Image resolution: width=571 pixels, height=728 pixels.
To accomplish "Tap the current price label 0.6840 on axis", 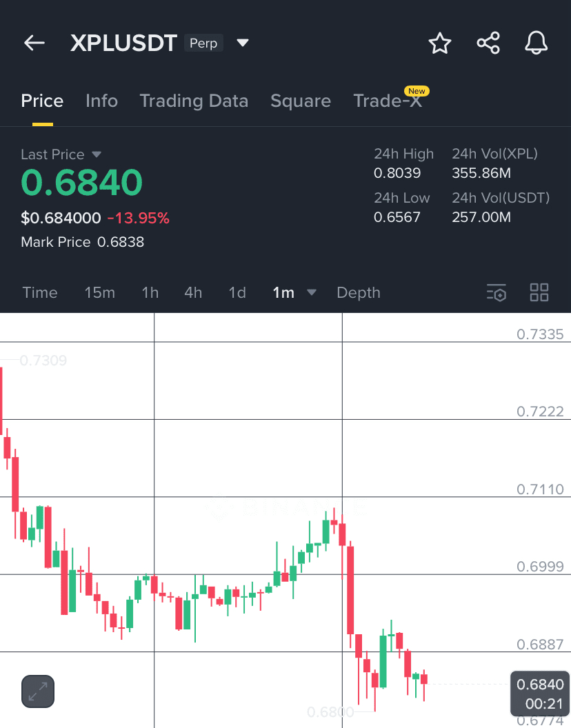I will tap(540, 694).
